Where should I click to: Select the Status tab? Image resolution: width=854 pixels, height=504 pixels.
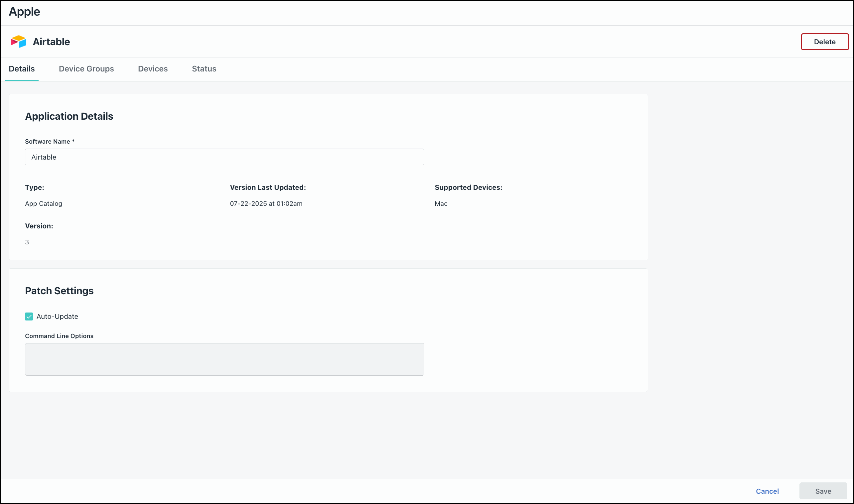204,69
